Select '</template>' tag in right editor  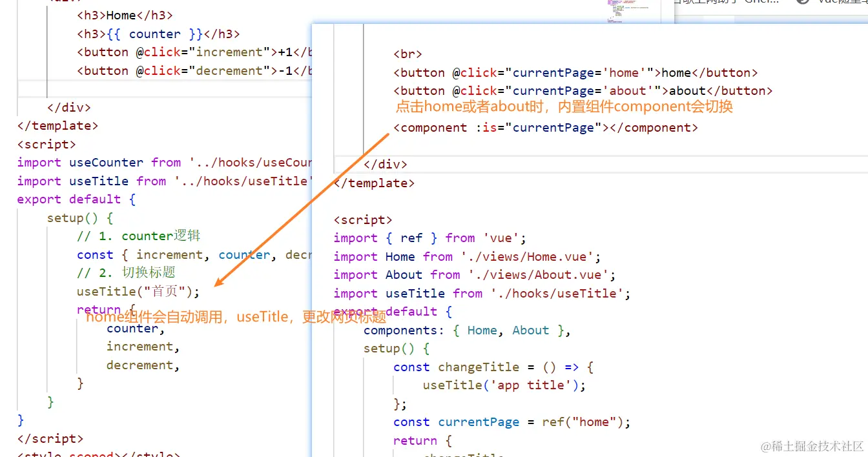374,183
